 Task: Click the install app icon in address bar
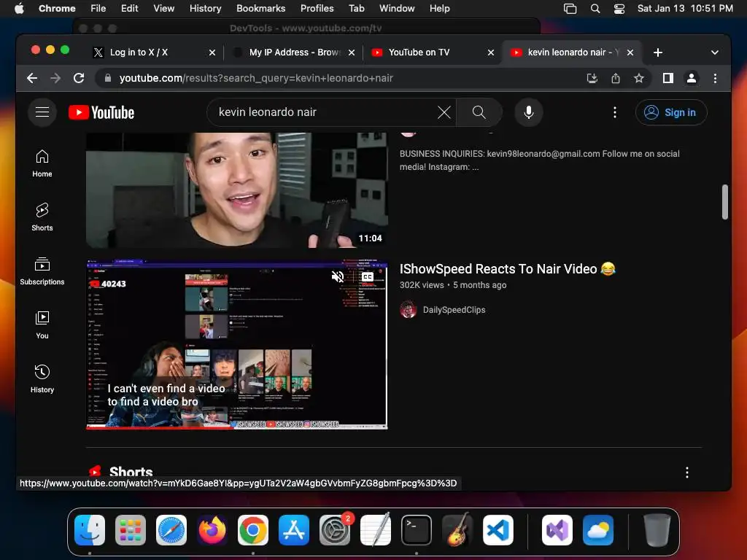[592, 78]
